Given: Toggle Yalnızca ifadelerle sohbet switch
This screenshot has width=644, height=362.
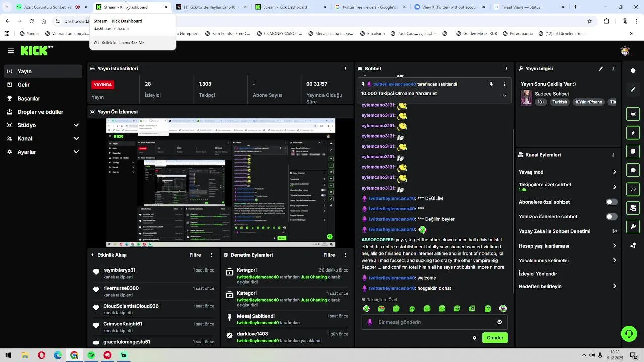Looking at the screenshot, I should pos(611,217).
